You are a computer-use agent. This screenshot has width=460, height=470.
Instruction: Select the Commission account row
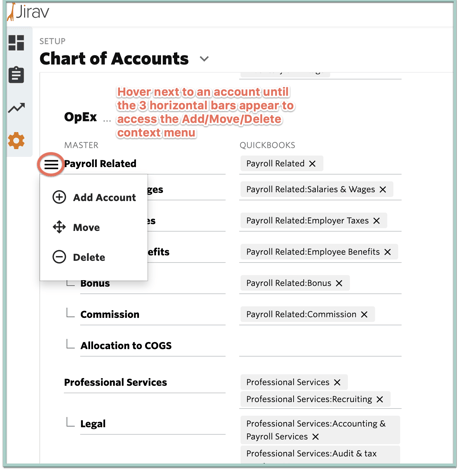coord(110,314)
